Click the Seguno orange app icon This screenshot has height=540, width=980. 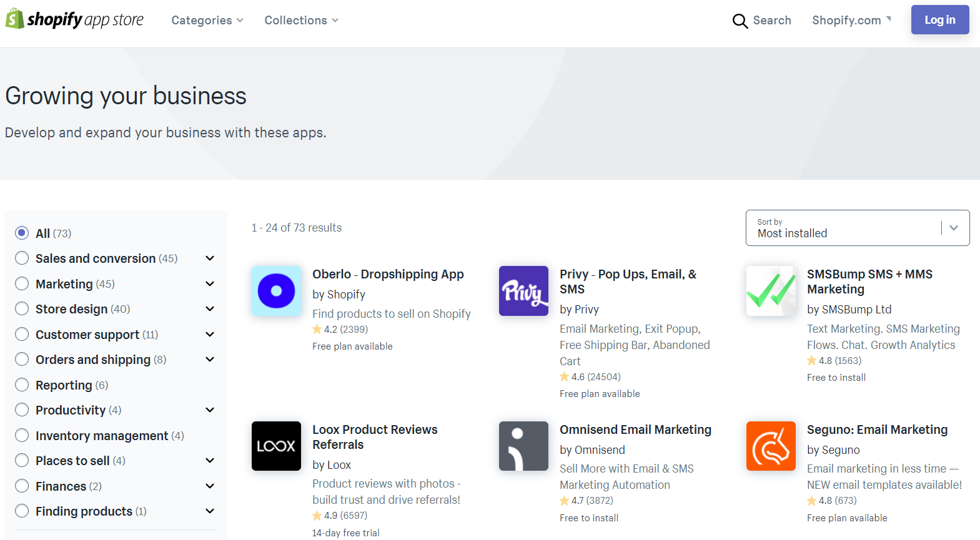pos(771,446)
